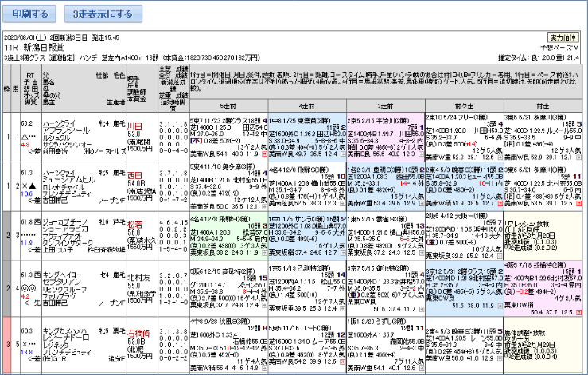The height and width of the screenshot is (375, 588).
Task: Open workout icon after 53.4 39.6 12.9
Action: coord(422,204)
